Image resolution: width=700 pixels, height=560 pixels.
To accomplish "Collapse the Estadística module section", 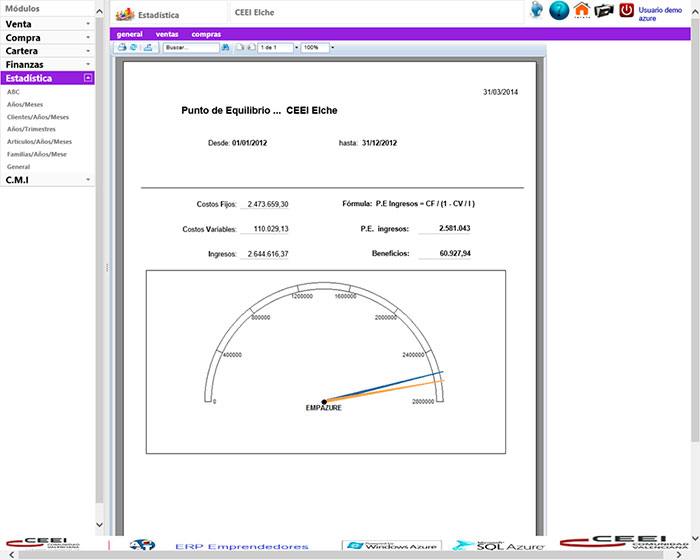I will tap(88, 77).
